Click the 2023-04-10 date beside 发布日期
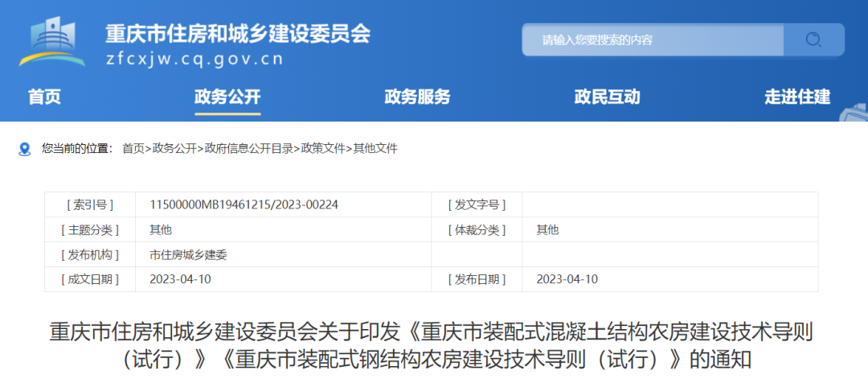Screen dimensions: 868x383 (567, 279)
